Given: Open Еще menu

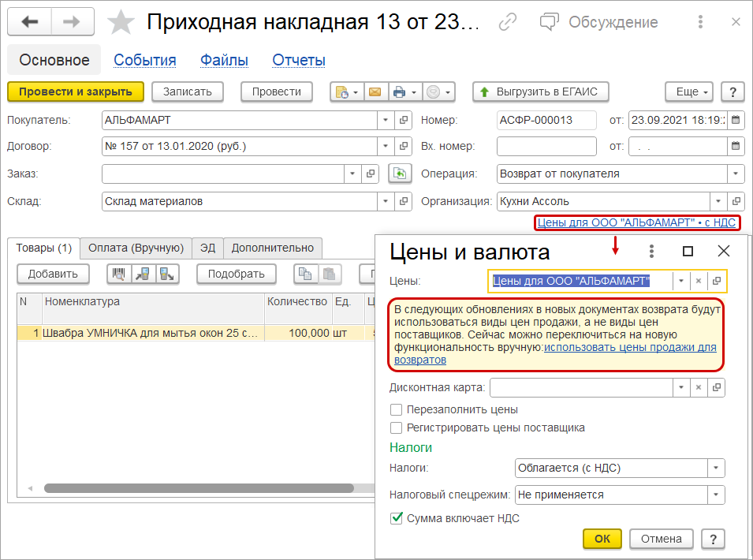Looking at the screenshot, I should pos(688,91).
